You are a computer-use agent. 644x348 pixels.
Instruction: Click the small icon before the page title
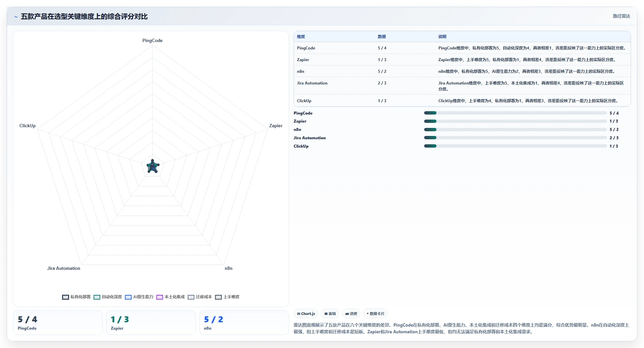click(x=16, y=17)
